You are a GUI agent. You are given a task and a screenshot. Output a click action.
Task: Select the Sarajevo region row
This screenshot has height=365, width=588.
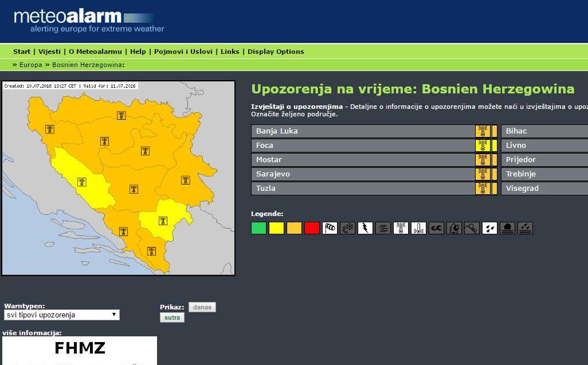[362, 174]
